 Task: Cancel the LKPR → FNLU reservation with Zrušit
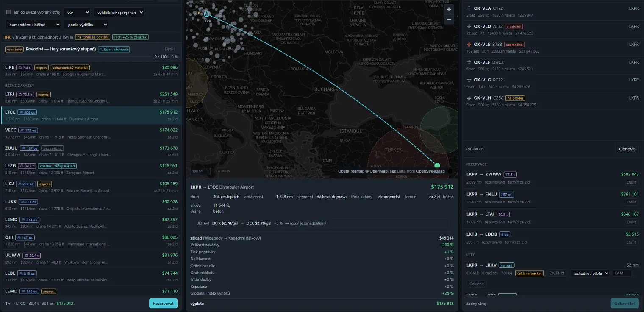(x=631, y=202)
